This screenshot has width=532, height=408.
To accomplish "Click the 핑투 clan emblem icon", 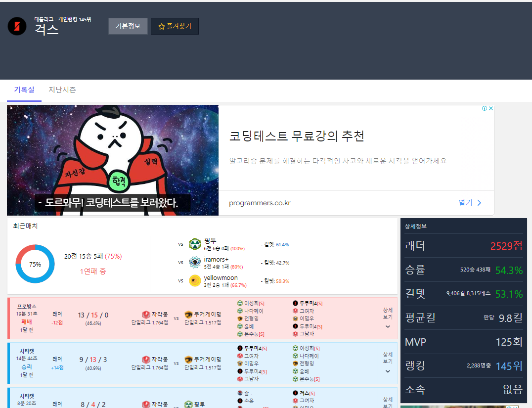I will [x=195, y=244].
